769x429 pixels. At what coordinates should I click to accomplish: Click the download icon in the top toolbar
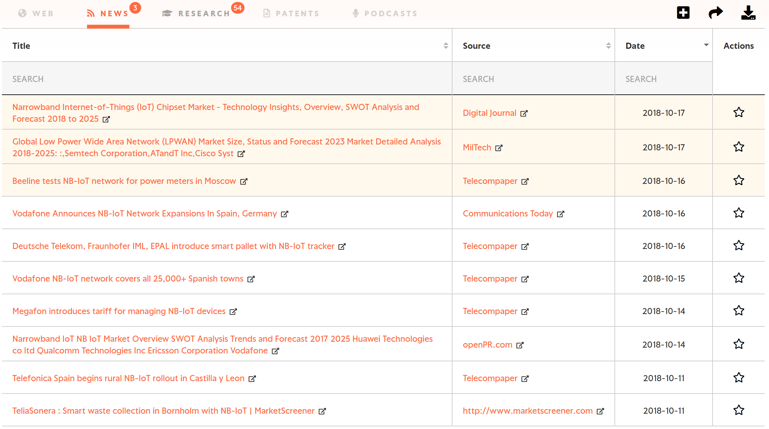coord(748,13)
